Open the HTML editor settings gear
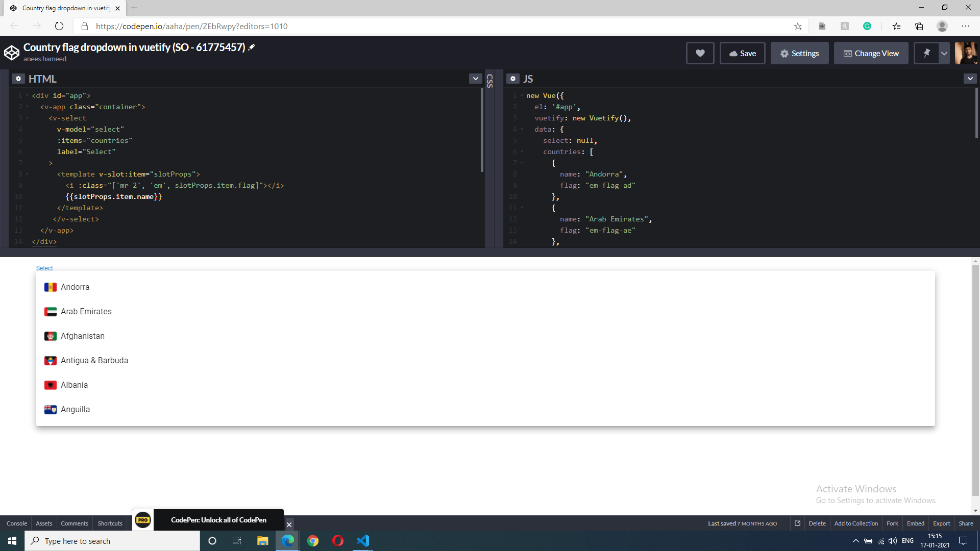The image size is (980, 551). [x=18, y=79]
